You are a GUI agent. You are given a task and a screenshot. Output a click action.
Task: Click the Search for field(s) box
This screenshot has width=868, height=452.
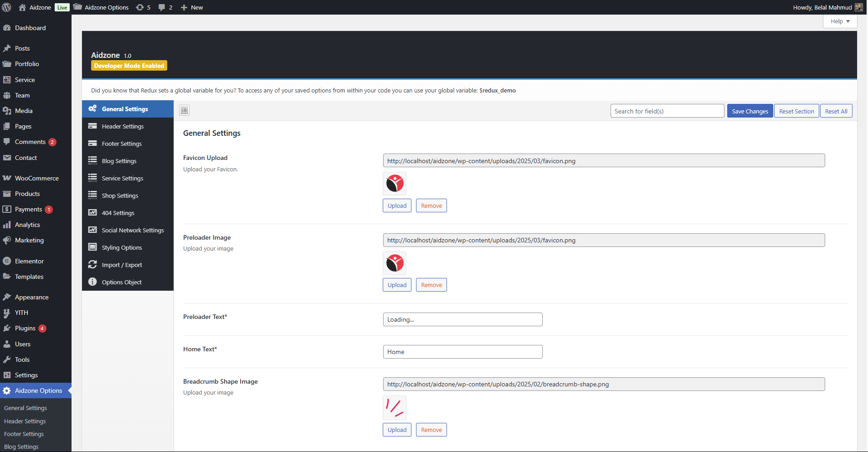point(667,111)
